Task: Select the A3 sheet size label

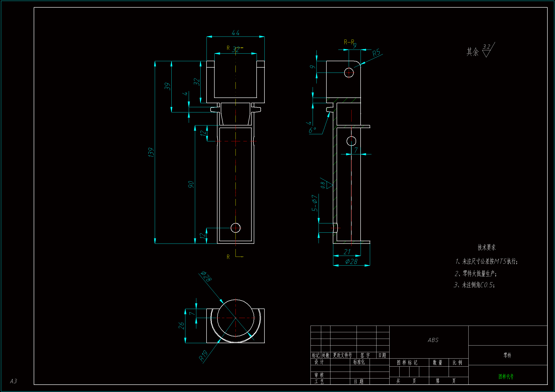Action: pos(14,381)
